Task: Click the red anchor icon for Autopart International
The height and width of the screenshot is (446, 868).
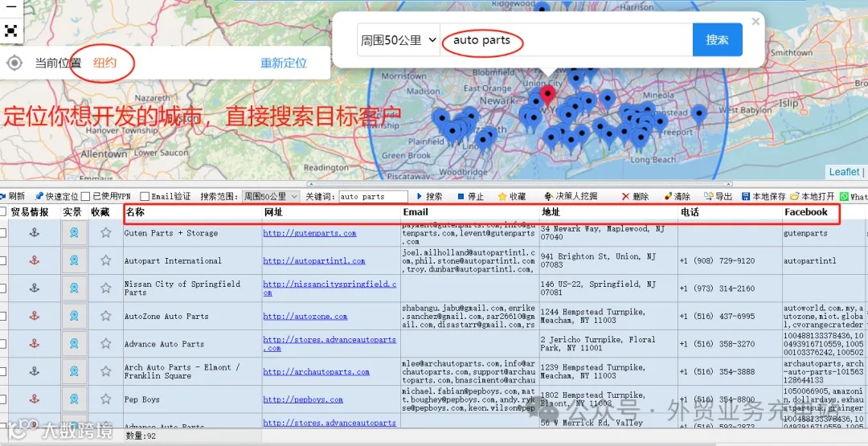Action: 35,260
